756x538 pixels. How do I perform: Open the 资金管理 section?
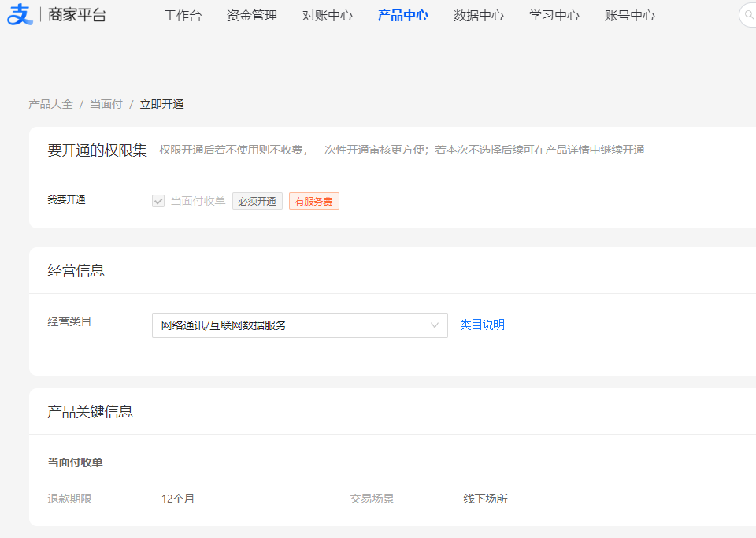pos(251,15)
